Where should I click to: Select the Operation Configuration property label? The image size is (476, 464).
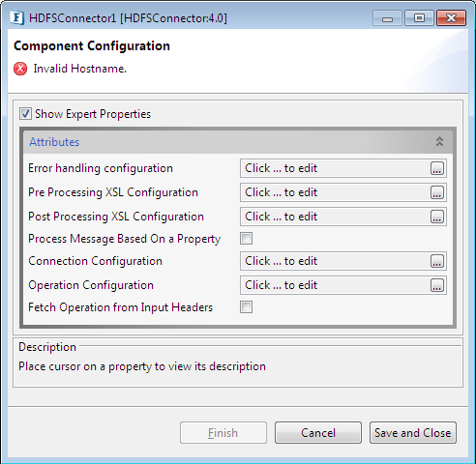pyautogui.click(x=91, y=285)
